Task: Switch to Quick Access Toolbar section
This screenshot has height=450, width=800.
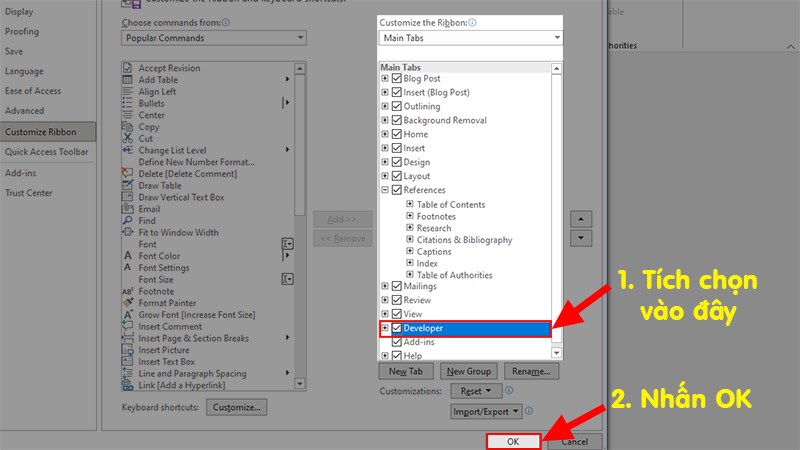Action: (x=47, y=152)
